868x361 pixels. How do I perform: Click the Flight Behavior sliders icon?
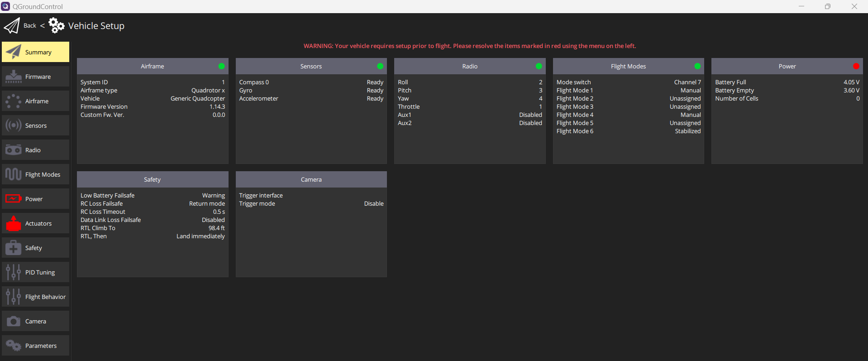coord(14,297)
